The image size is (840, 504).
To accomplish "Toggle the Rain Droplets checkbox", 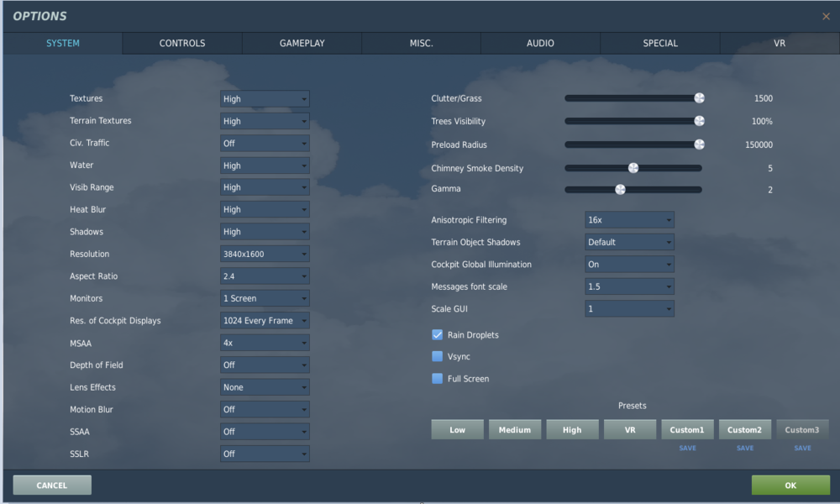I will (x=437, y=335).
